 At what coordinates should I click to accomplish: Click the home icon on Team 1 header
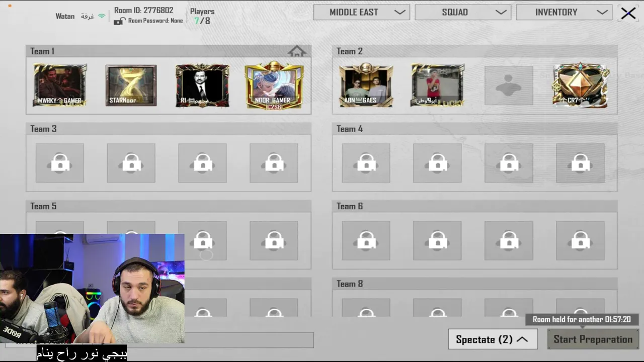[x=297, y=51]
